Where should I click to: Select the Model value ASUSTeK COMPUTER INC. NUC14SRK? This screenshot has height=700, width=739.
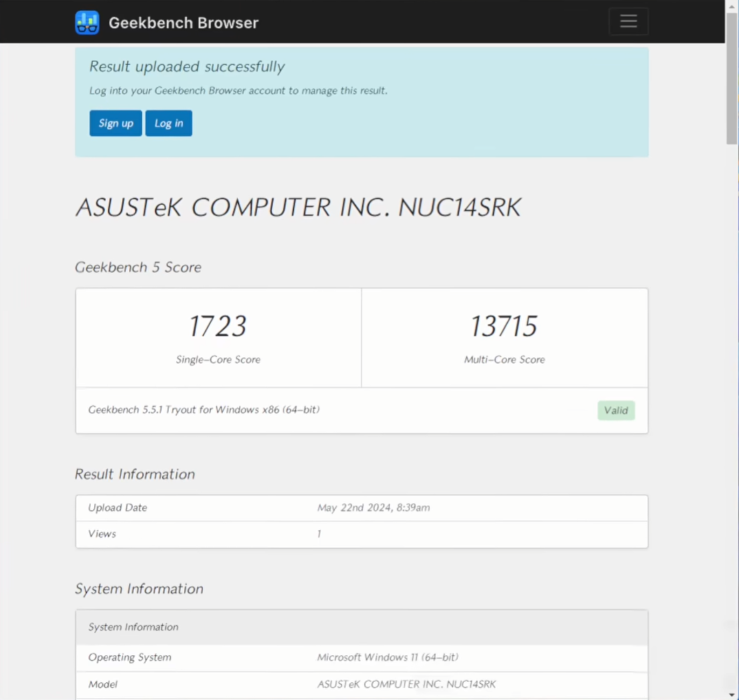[x=406, y=684]
